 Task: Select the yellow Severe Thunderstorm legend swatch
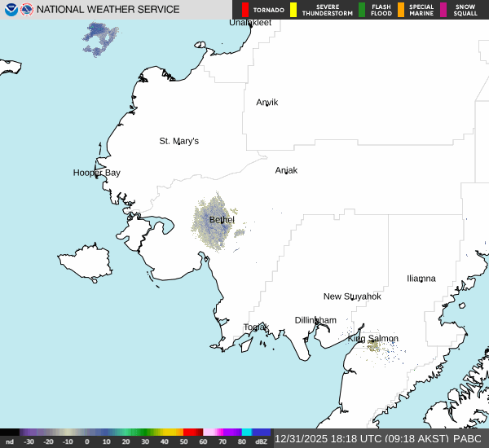coord(293,10)
